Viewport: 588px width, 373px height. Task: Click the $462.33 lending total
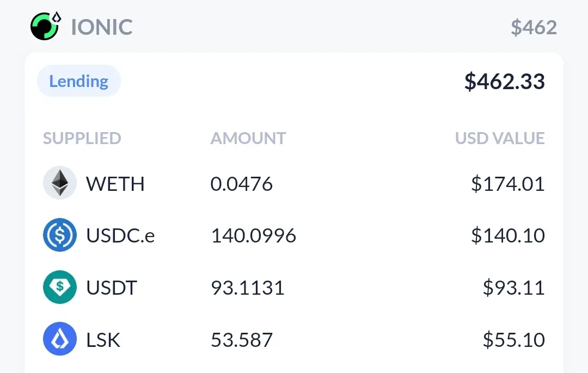tap(504, 81)
